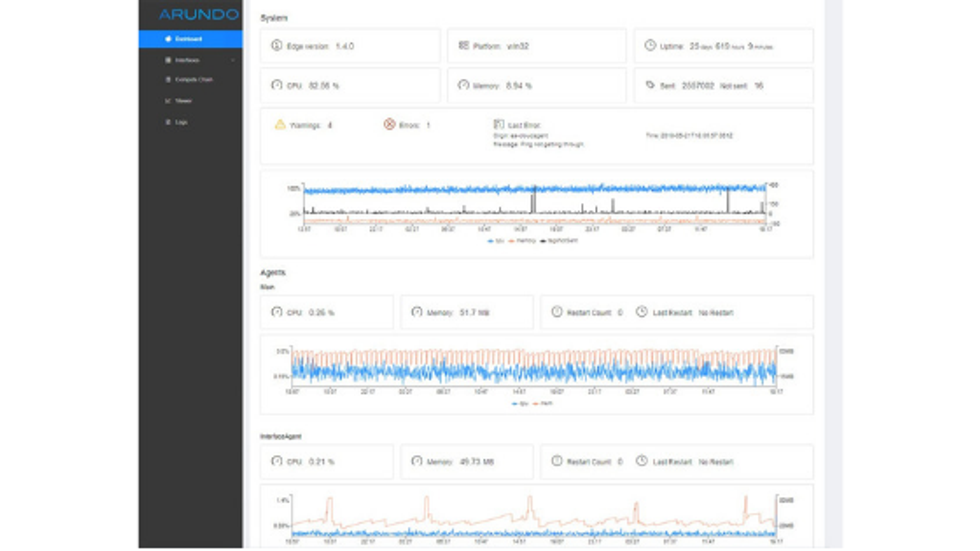This screenshot has width=980, height=551.
Task: Open the Dashboard page in the sidebar
Action: click(x=189, y=39)
